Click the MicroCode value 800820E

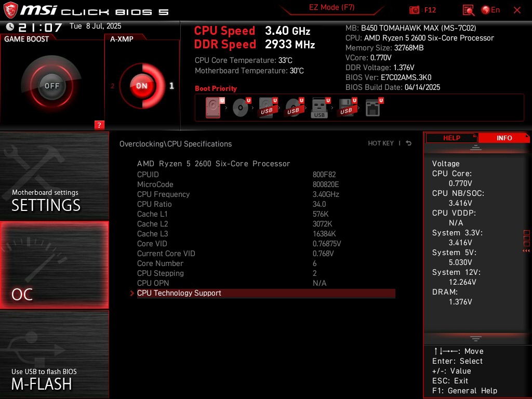click(326, 184)
